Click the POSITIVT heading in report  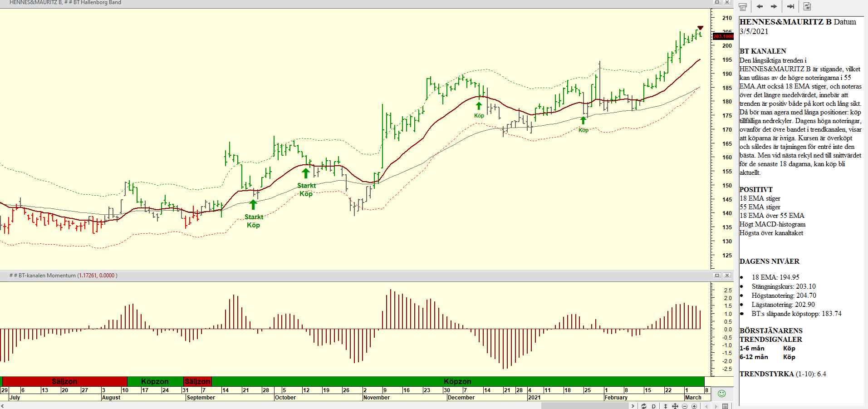click(756, 189)
